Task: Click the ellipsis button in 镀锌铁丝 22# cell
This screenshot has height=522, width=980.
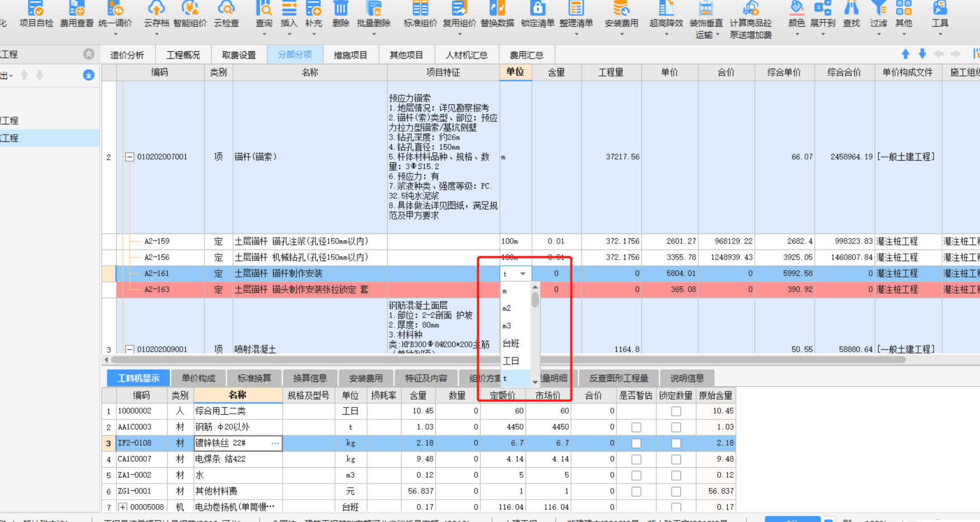Action: (275, 443)
